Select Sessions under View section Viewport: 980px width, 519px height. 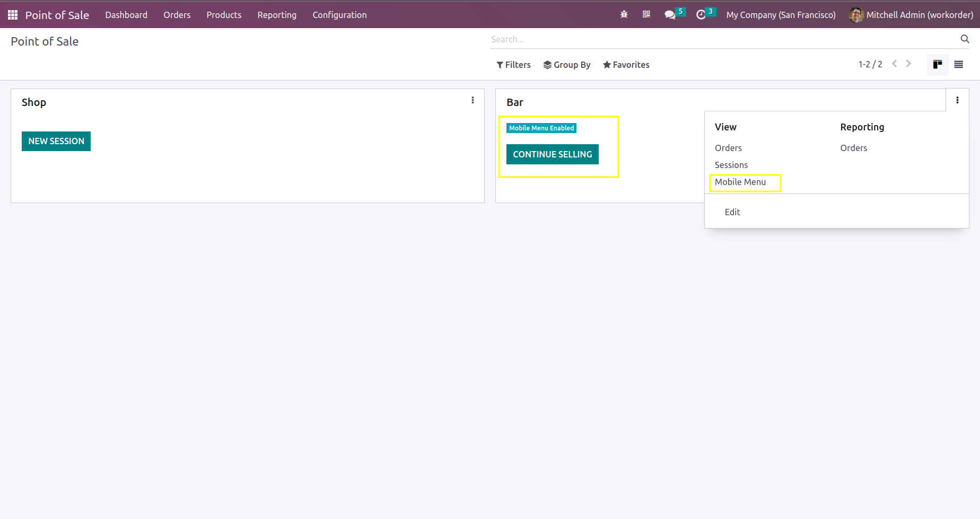(x=731, y=165)
